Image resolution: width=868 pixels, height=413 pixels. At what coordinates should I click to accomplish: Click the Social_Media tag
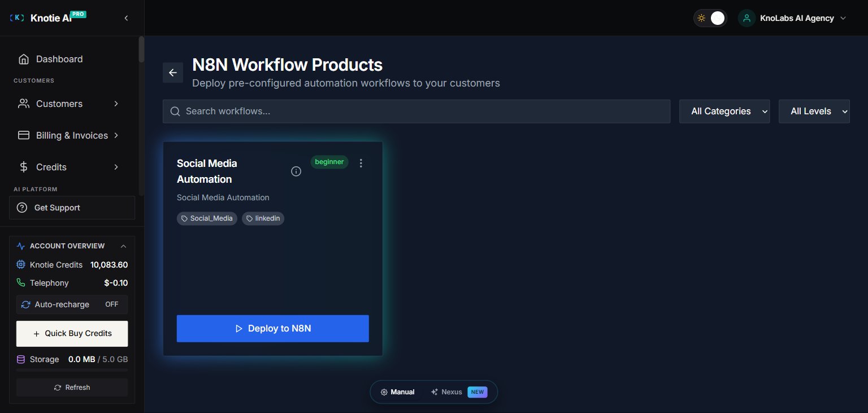207,218
